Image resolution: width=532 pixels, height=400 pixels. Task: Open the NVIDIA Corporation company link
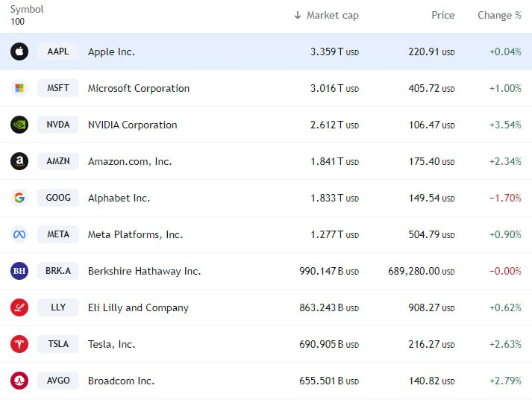[132, 125]
